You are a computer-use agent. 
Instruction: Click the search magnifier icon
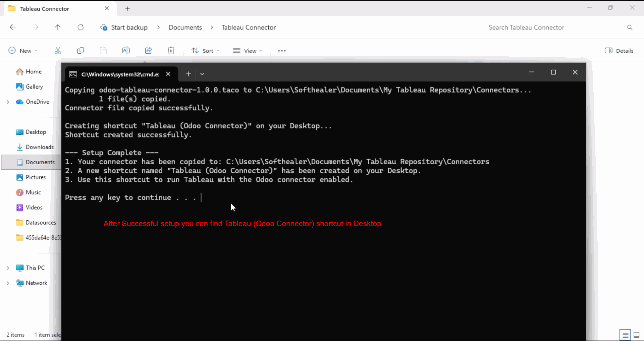(630, 27)
